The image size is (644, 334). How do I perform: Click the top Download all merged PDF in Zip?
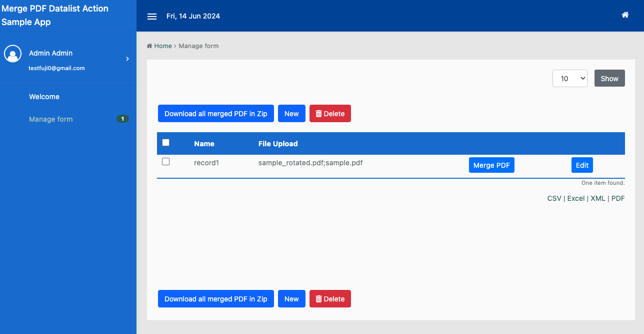coord(216,114)
